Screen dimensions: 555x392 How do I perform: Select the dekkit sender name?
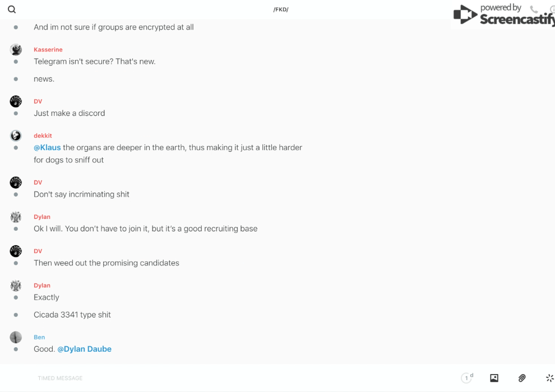pos(43,136)
